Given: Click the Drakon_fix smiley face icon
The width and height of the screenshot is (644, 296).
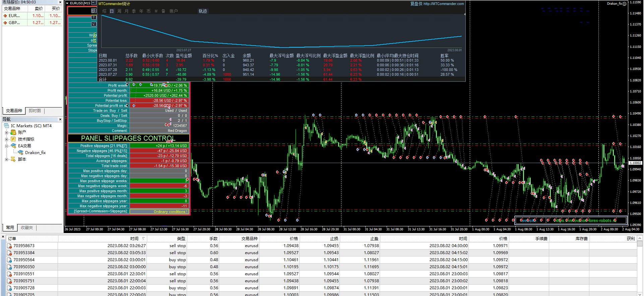Looking at the screenshot, I should [x=624, y=4].
